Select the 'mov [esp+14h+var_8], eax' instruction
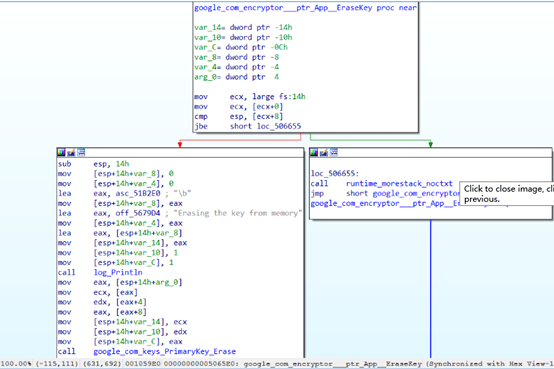The image size is (554, 369). pyautogui.click(x=120, y=203)
